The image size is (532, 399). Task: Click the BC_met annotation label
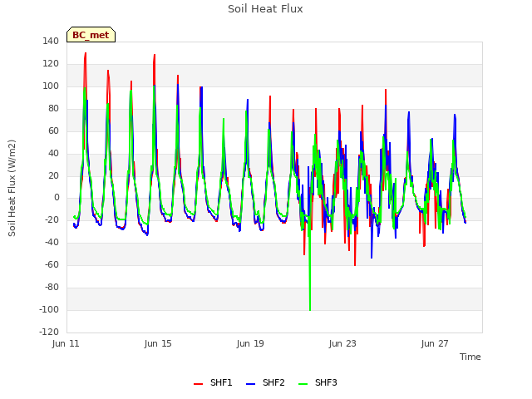91,35
